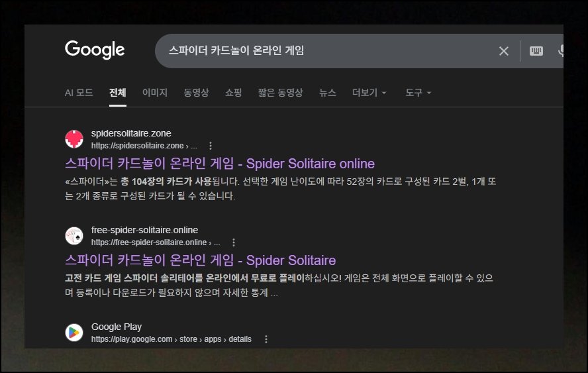Image resolution: width=588 pixels, height=373 pixels.
Task: Go to the 뉴스 tab
Action: pyautogui.click(x=327, y=93)
